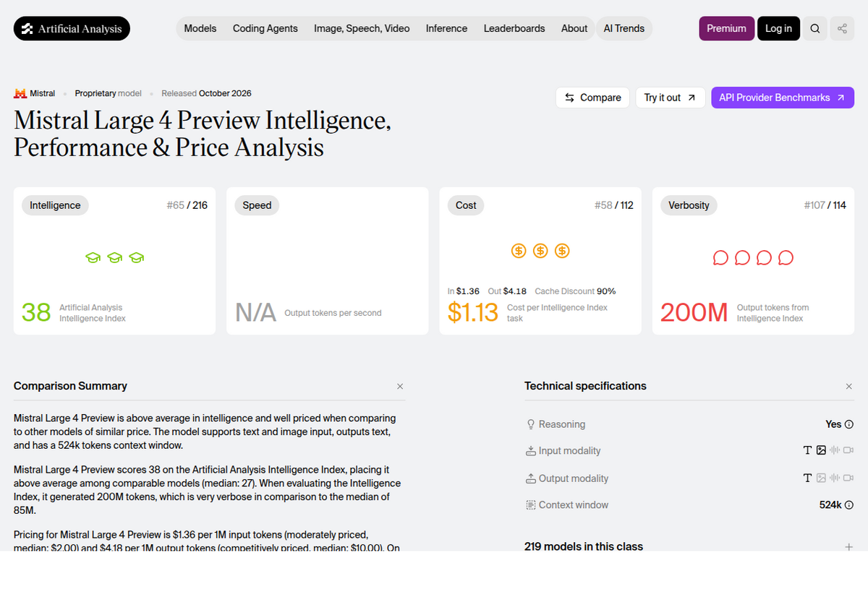This screenshot has width=868, height=610.
Task: Click the 200M verbosity value
Action: coord(694,312)
